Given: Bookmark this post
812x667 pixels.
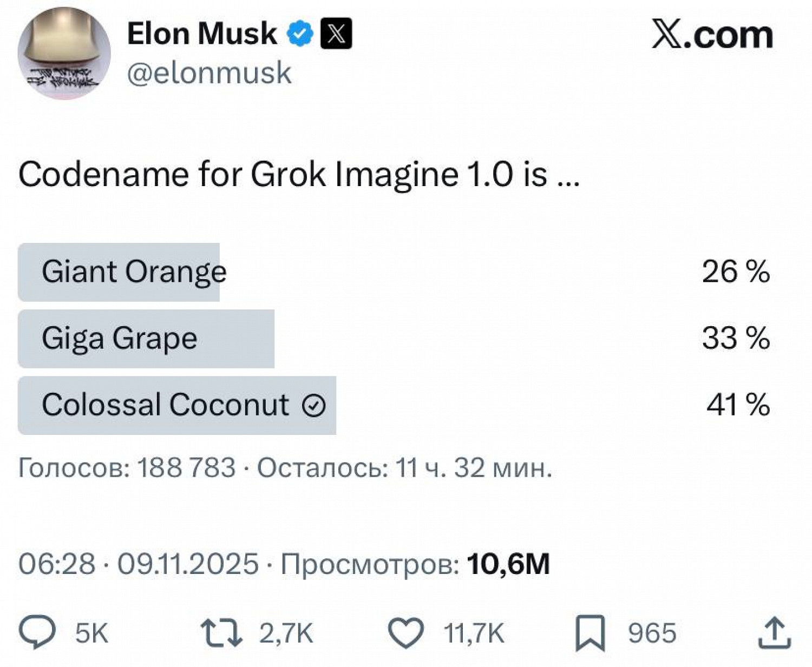Looking at the screenshot, I should pos(590,633).
